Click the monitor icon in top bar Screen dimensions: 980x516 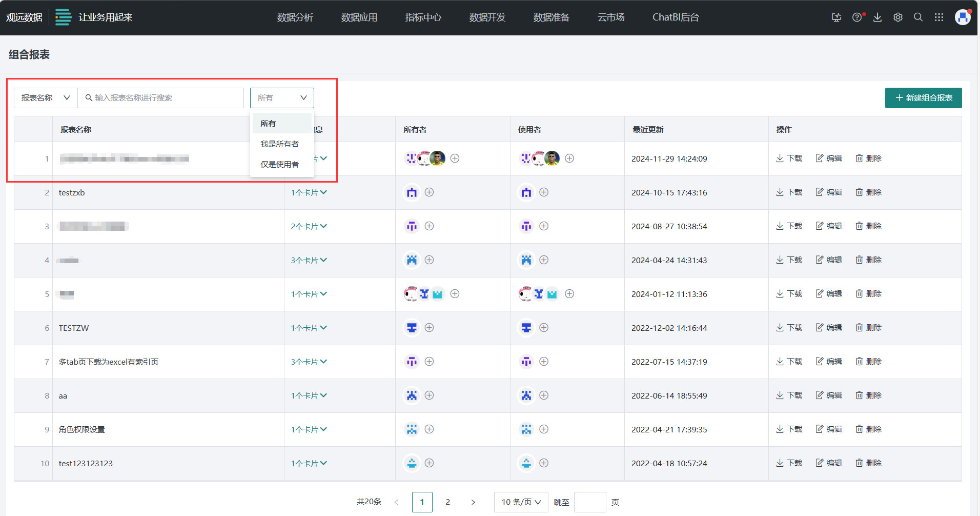click(836, 17)
